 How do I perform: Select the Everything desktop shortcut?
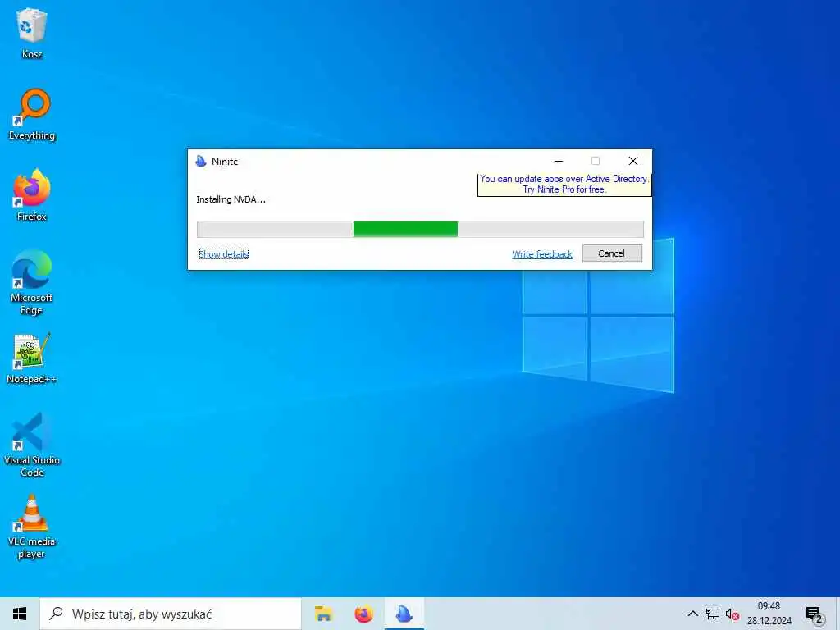[32, 114]
